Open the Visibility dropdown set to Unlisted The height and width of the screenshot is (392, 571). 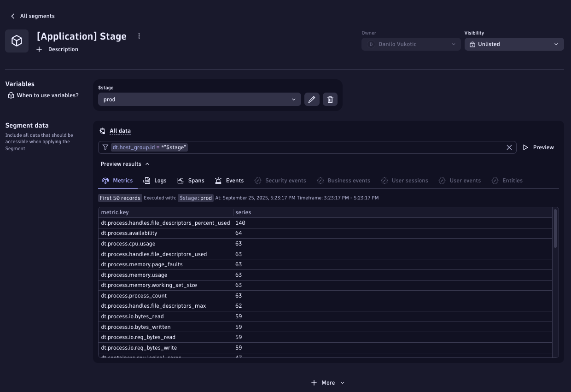pyautogui.click(x=514, y=44)
